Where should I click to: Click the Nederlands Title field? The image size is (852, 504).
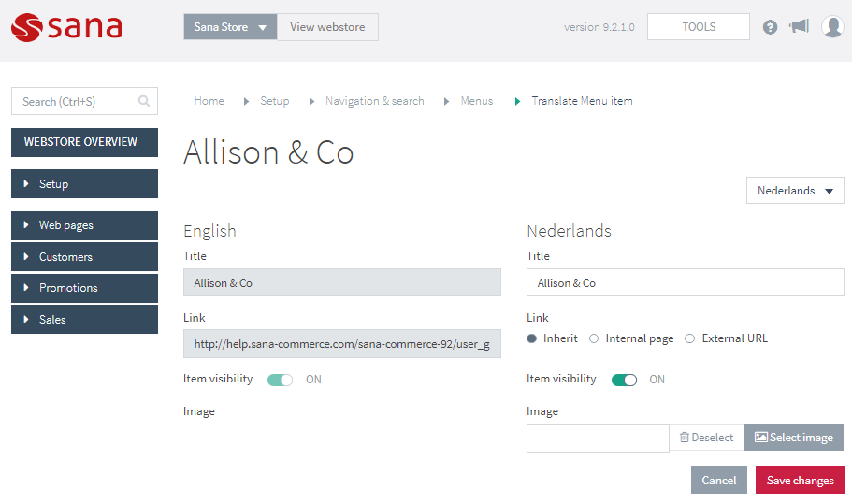coord(685,282)
